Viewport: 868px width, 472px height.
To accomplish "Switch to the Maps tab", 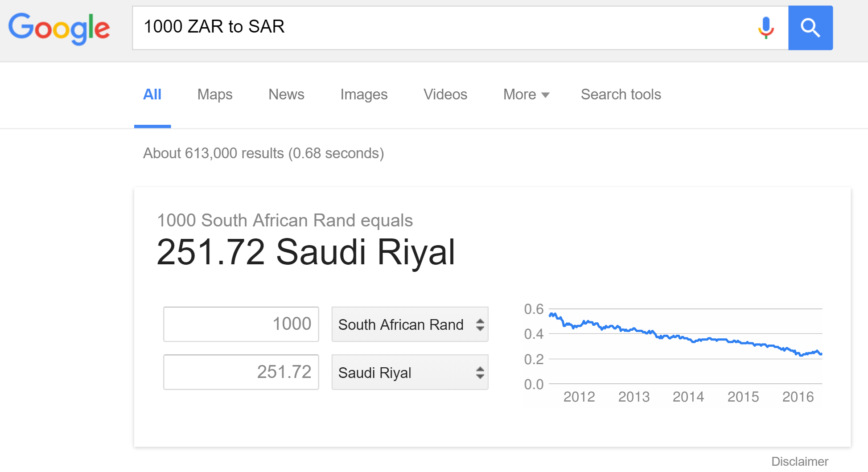I will point(215,94).
